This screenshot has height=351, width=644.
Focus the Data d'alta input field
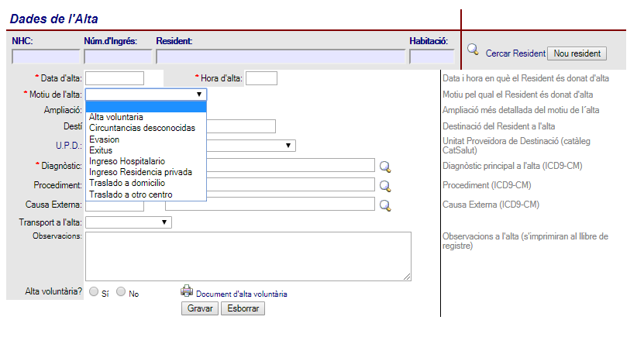click(x=115, y=78)
